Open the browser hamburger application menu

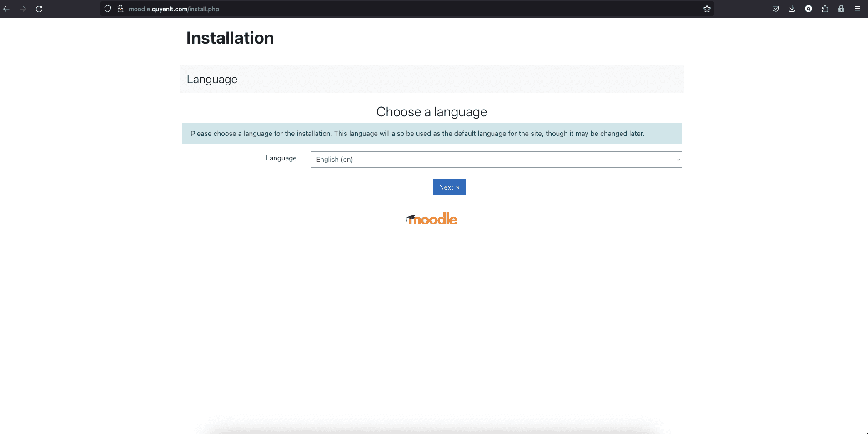[x=858, y=9]
